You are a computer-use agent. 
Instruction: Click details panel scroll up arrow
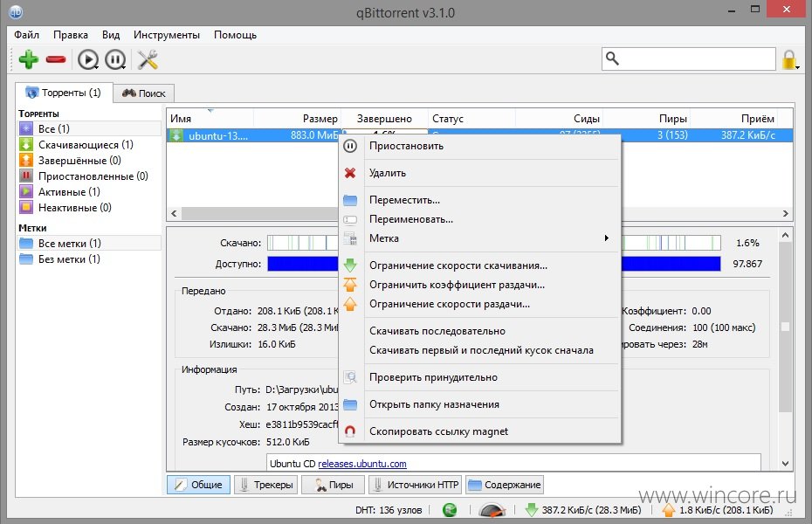pos(785,235)
